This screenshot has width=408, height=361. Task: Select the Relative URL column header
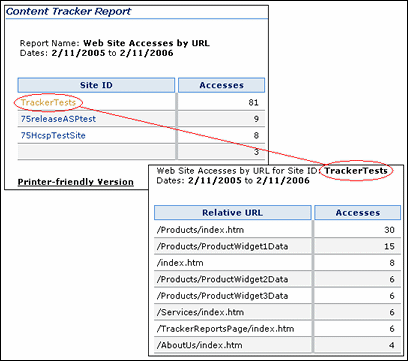232,213
